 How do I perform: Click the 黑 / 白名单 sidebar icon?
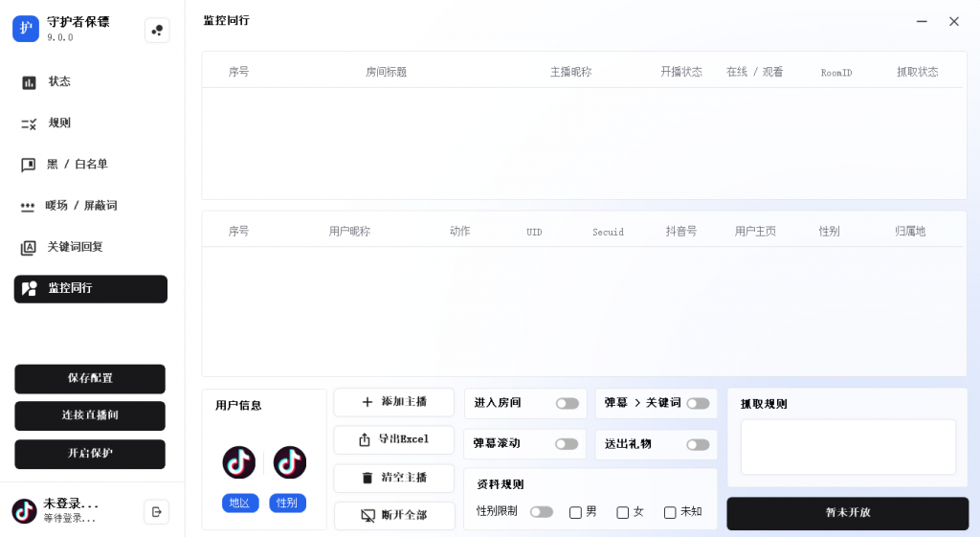tap(29, 165)
